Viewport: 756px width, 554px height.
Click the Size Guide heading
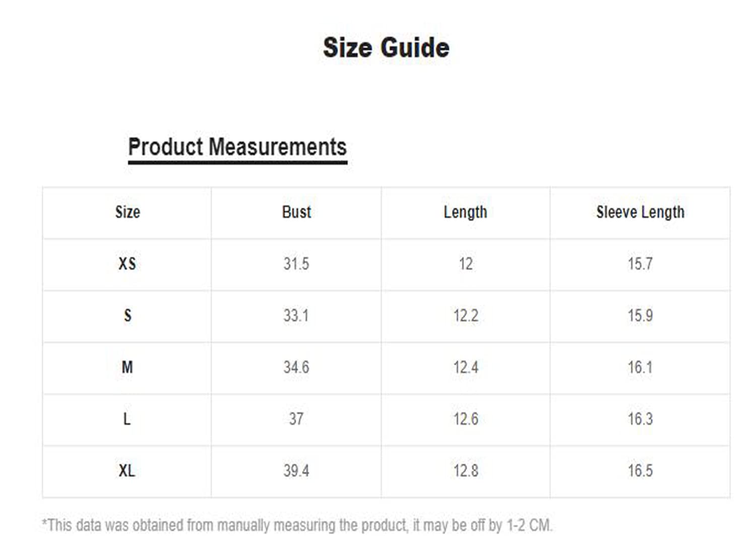[x=386, y=48]
